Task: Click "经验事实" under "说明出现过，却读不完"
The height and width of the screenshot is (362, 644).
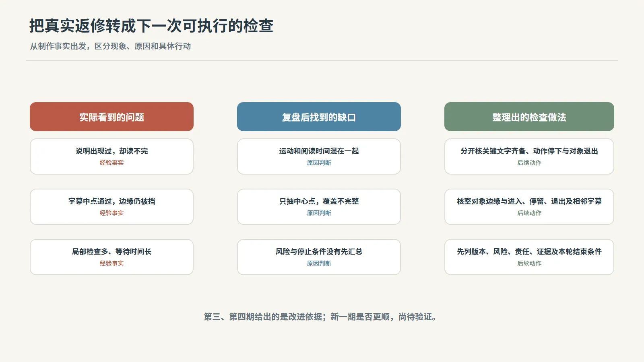Action: (x=111, y=163)
